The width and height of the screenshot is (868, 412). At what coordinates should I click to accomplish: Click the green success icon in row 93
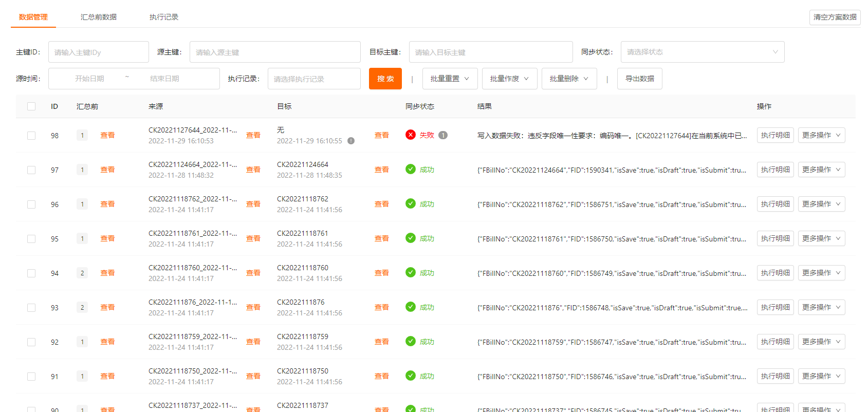(x=410, y=307)
